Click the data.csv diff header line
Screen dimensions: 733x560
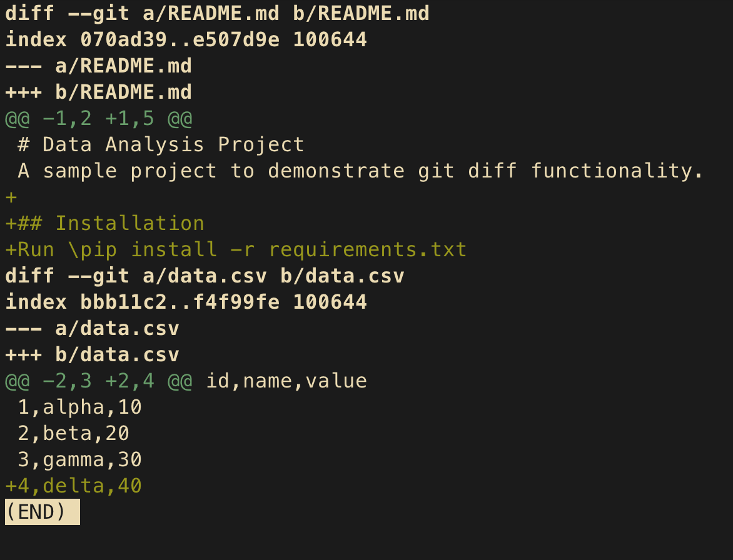[x=205, y=276]
